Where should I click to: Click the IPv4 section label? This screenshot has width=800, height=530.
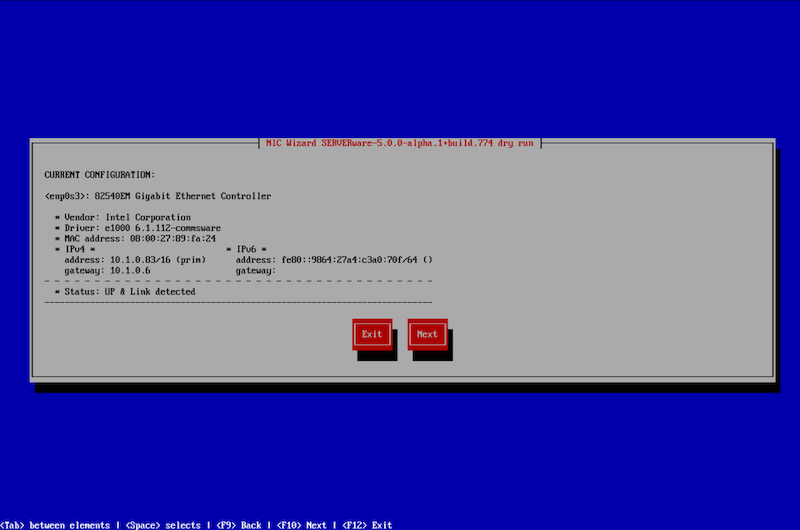click(x=75, y=249)
